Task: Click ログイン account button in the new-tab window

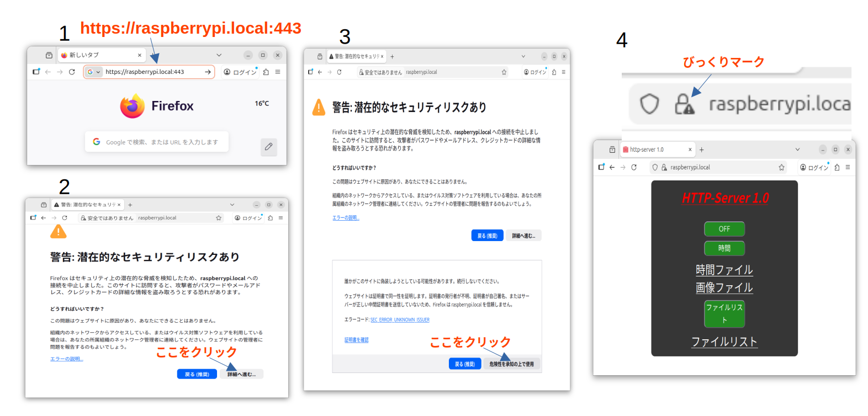Action: coord(240,72)
